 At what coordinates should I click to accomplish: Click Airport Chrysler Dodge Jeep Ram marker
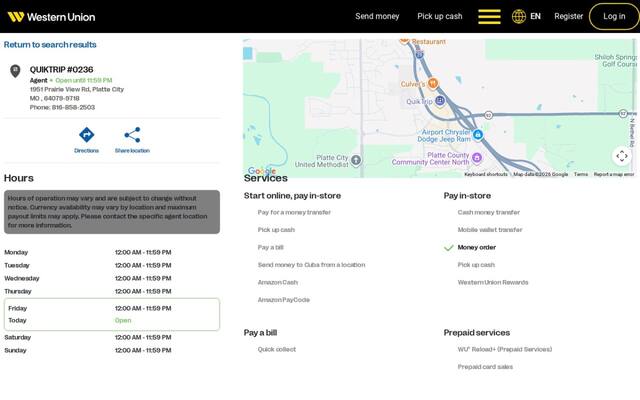click(x=478, y=134)
